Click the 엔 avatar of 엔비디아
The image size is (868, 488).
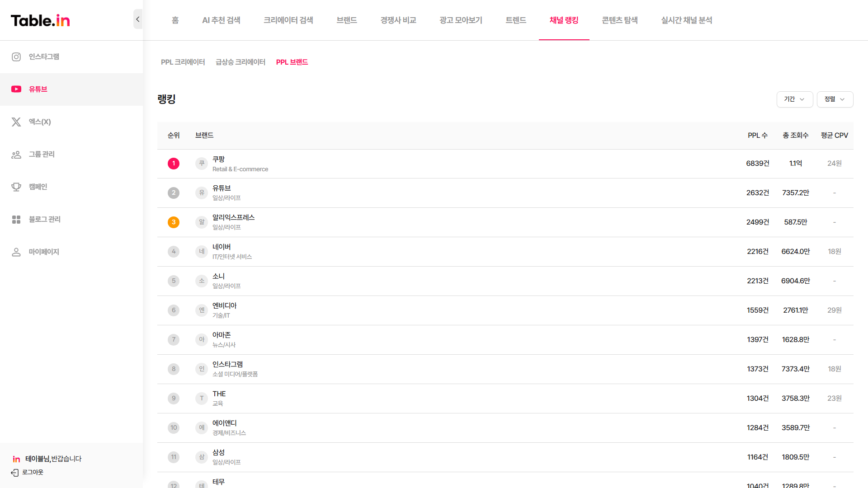click(x=202, y=310)
